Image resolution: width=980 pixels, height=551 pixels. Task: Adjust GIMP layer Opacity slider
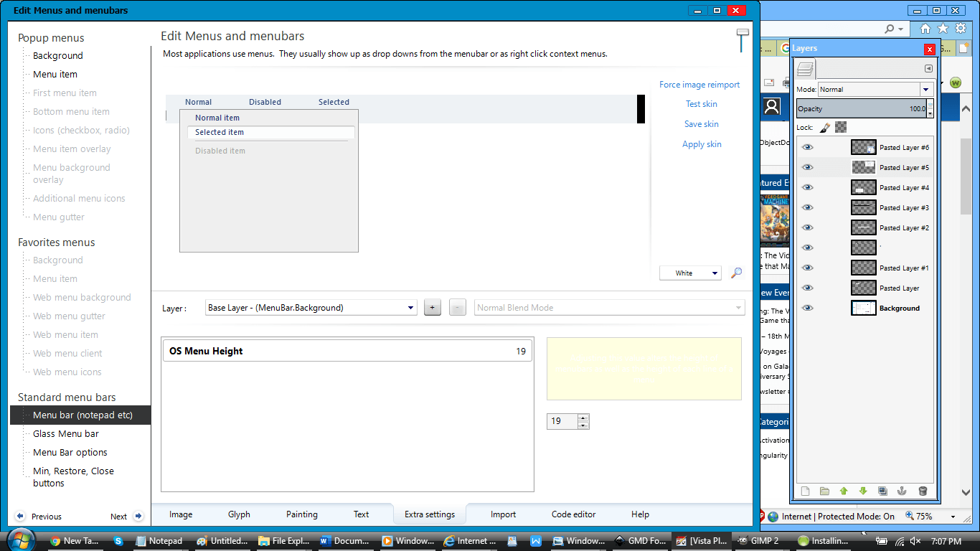pos(862,109)
